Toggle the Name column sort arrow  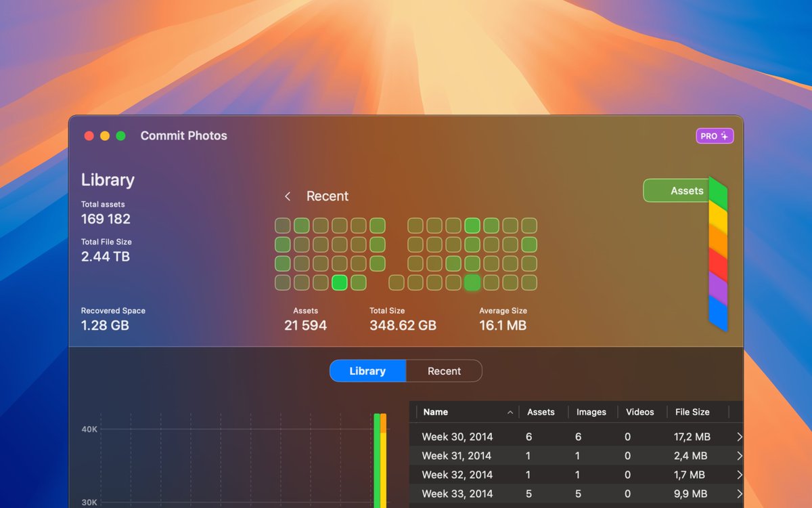tap(510, 412)
